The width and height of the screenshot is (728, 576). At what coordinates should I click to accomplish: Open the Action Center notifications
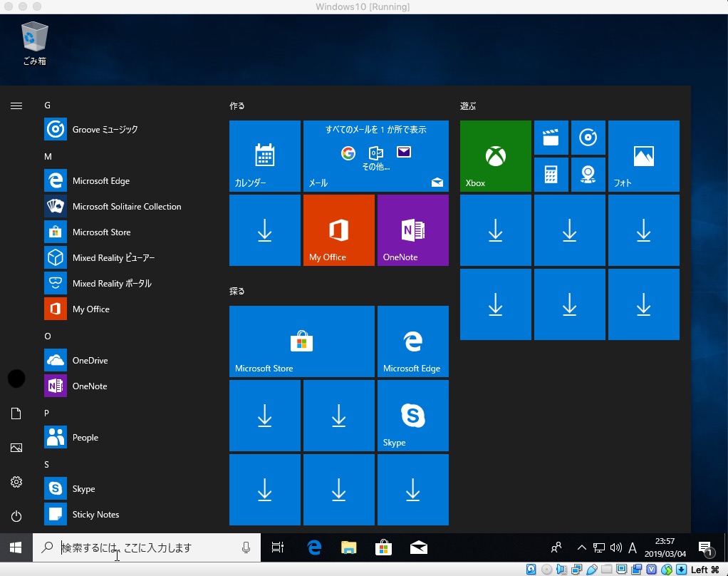coord(706,548)
